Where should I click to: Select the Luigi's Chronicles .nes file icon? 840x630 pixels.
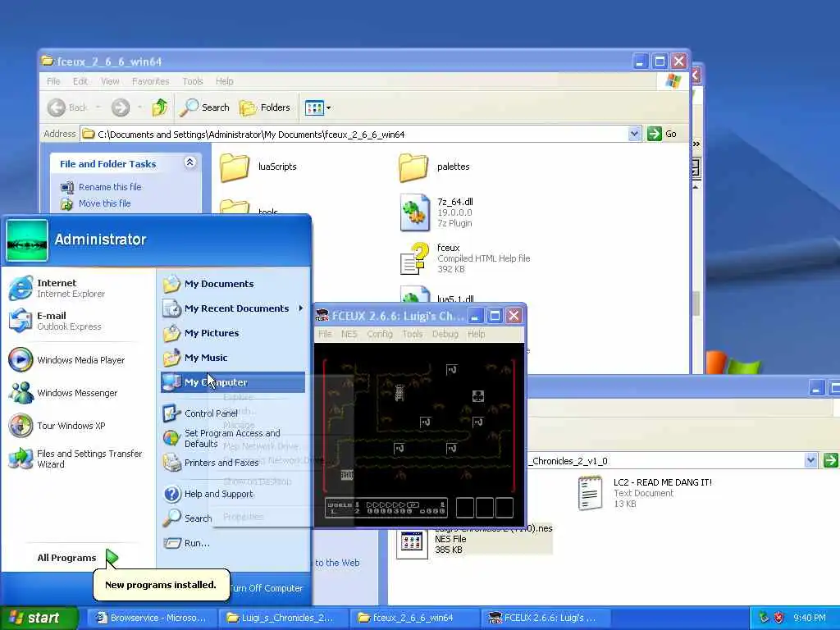click(412, 542)
